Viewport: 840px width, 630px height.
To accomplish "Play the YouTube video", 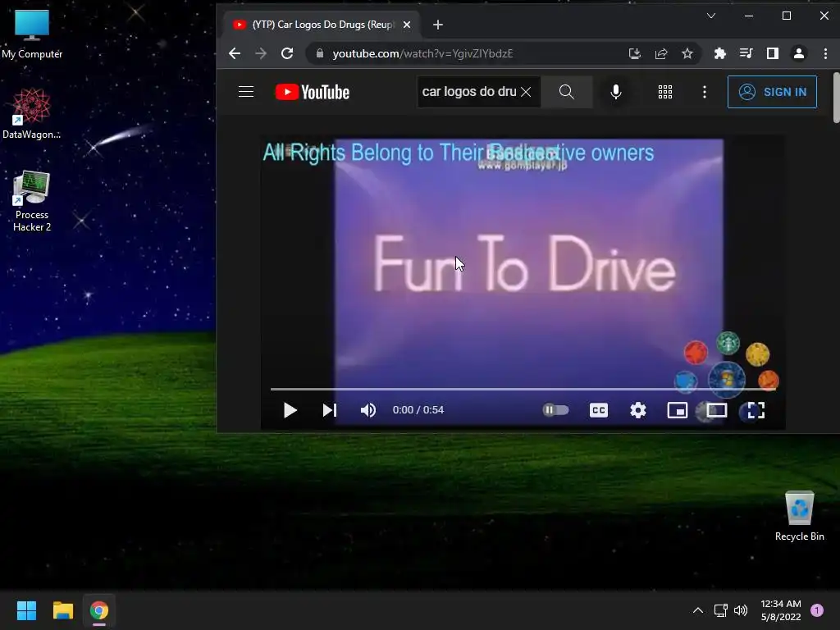I will pos(290,410).
